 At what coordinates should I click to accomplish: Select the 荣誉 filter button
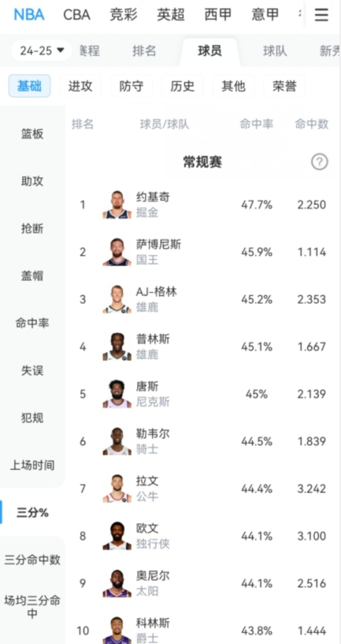(284, 86)
